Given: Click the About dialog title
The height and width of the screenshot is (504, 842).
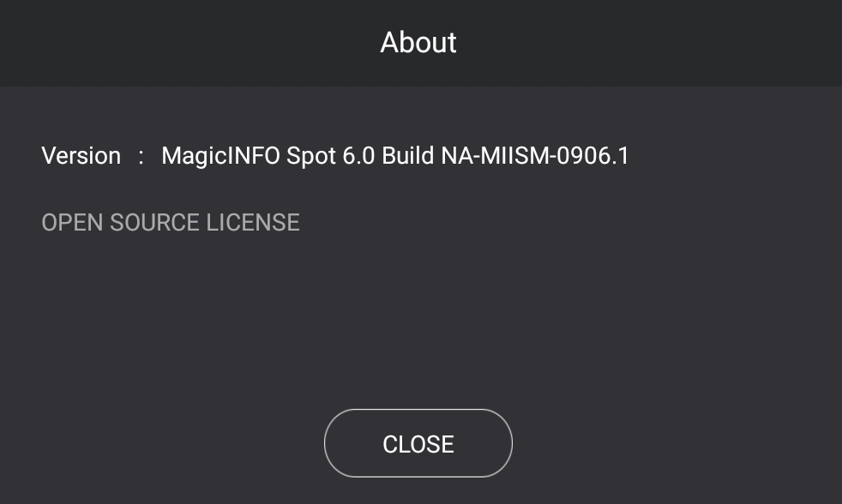Looking at the screenshot, I should click(x=418, y=42).
